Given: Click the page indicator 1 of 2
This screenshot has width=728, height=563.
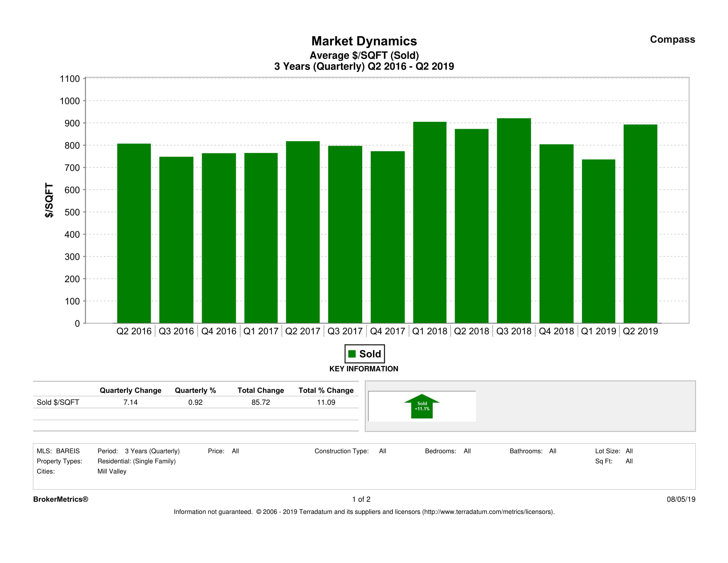Looking at the screenshot, I should [361, 499].
